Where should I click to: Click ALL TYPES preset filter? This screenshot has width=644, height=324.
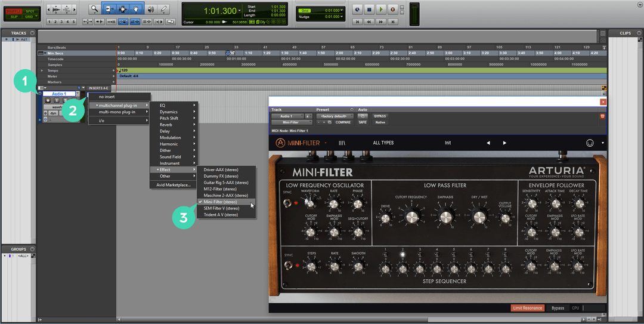(x=383, y=143)
